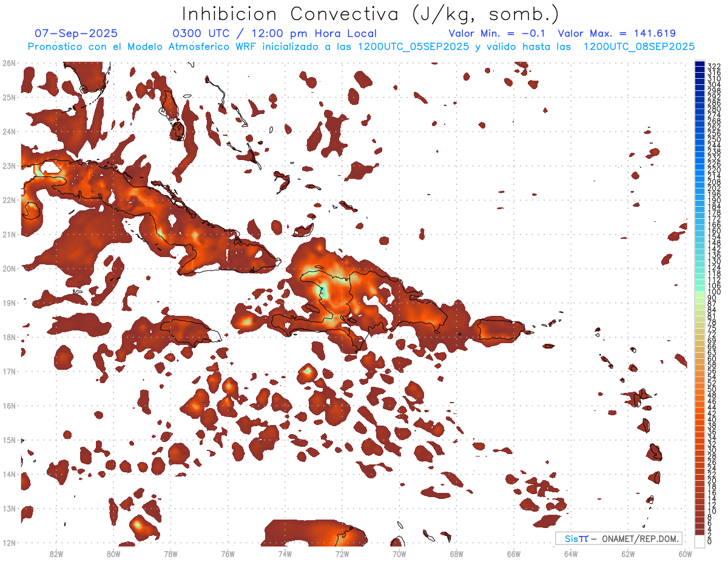The height and width of the screenshot is (562, 728).
Task: Pick the white 0 swatch at color bar bottom
Action: coord(699,541)
